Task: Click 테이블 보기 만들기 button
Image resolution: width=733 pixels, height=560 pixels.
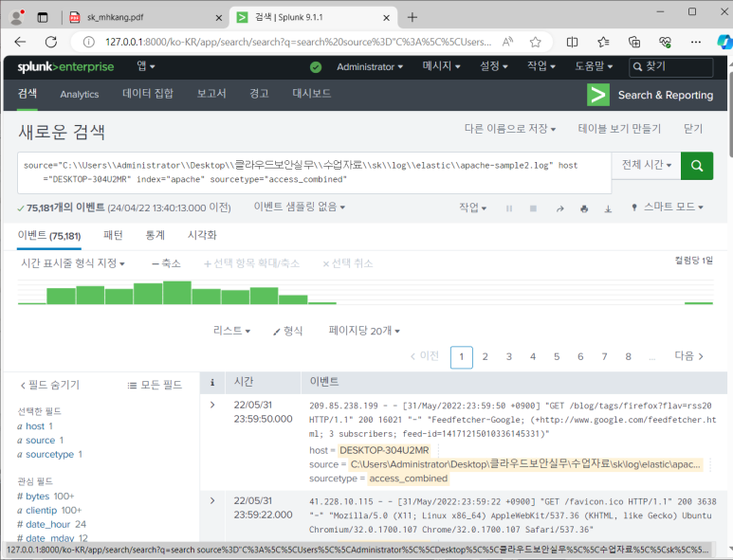Action: click(x=619, y=129)
